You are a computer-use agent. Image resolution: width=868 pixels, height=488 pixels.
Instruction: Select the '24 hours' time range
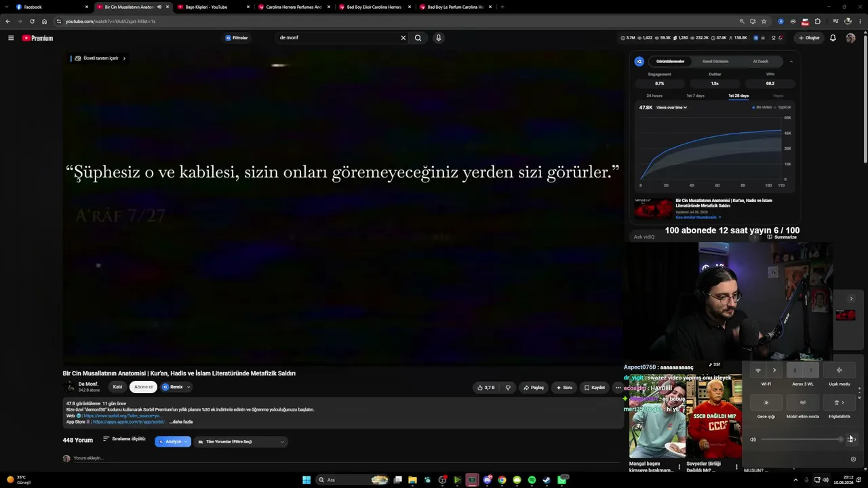click(654, 96)
